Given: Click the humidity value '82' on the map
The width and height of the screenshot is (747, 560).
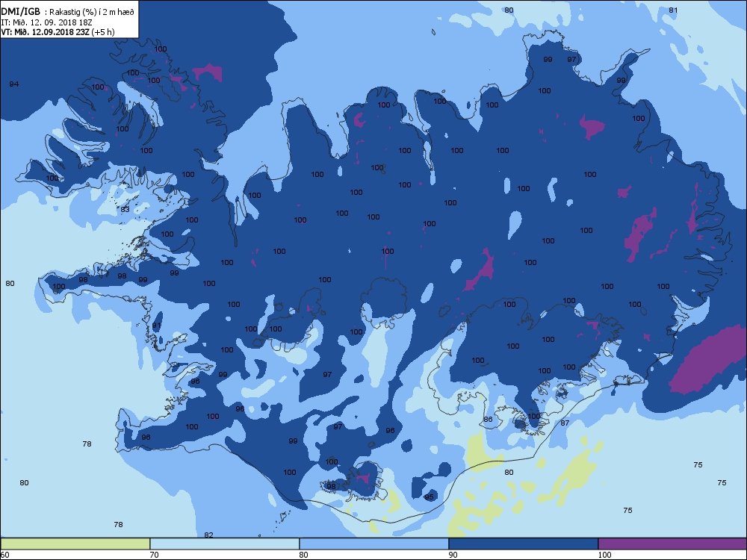Looking at the screenshot, I should 208,535.
